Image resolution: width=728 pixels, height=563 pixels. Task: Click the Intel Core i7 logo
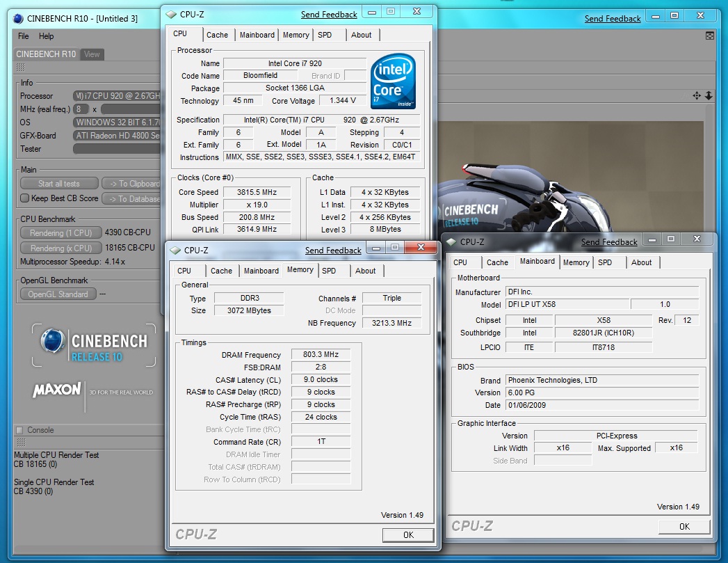point(393,81)
